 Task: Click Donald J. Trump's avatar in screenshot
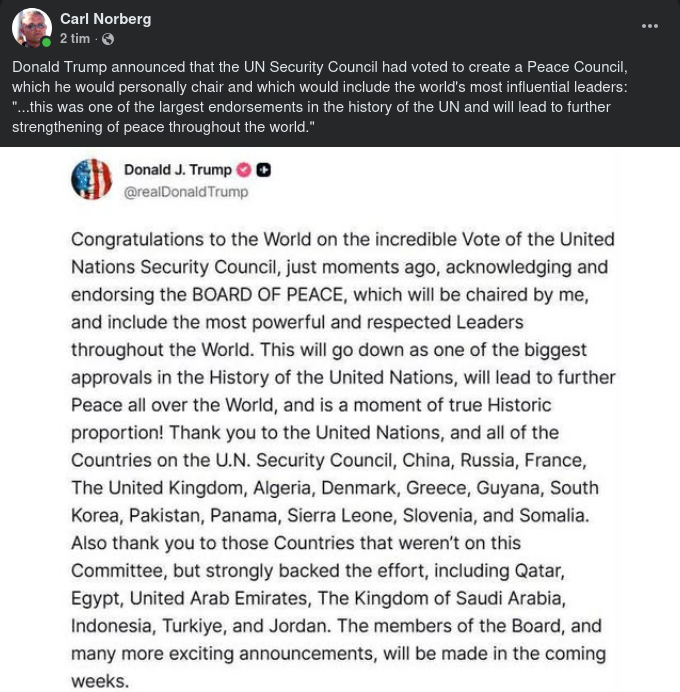pos(92,180)
